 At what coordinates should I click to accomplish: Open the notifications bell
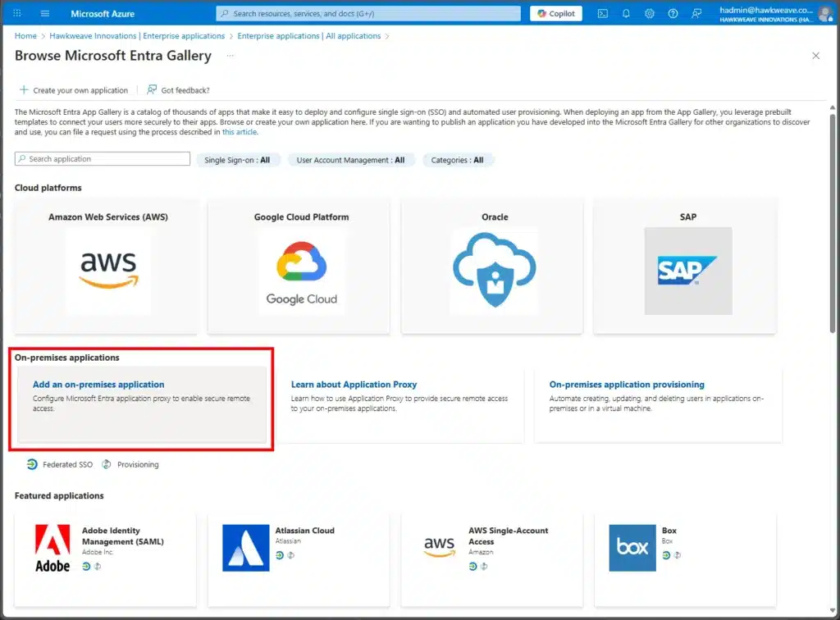point(627,14)
